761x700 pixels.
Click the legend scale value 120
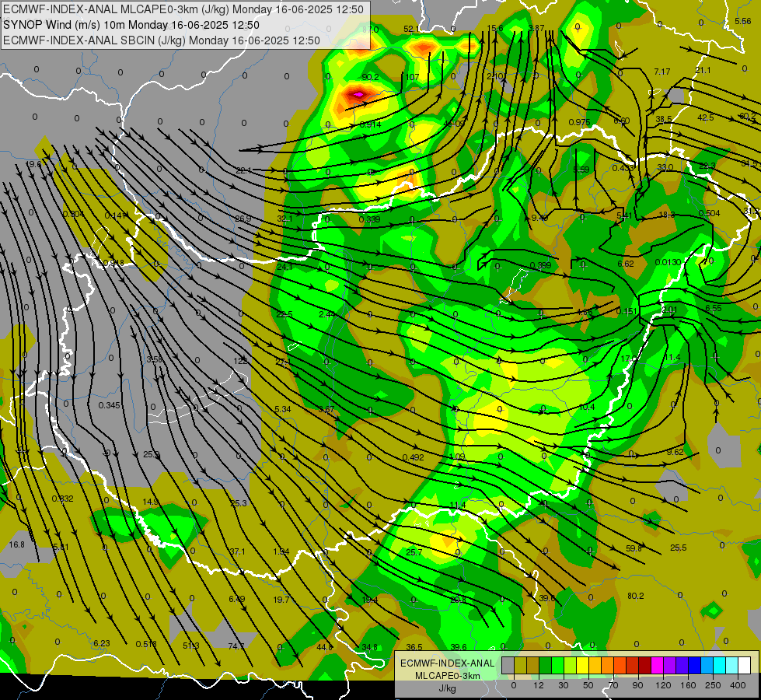[x=664, y=685]
